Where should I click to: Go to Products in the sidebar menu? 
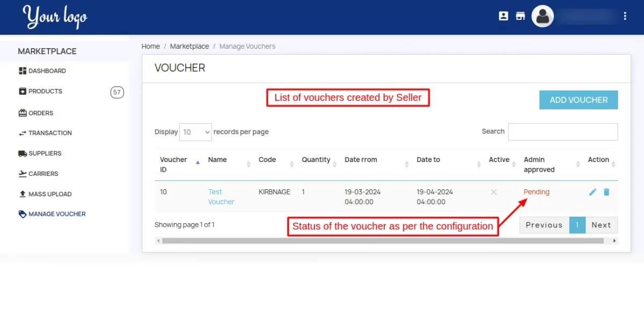coord(45,91)
